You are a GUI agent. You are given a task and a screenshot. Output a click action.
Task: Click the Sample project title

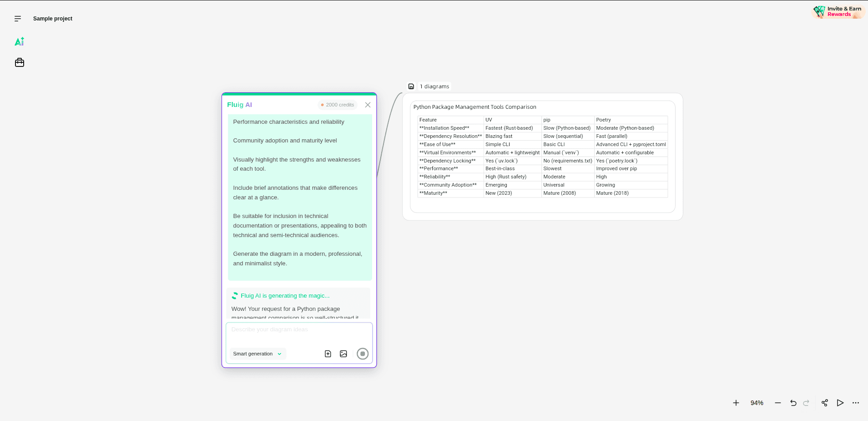[53, 19]
